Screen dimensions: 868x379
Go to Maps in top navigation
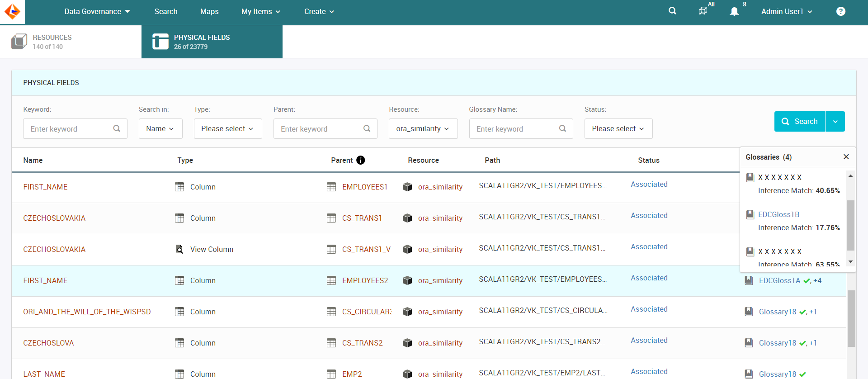209,12
